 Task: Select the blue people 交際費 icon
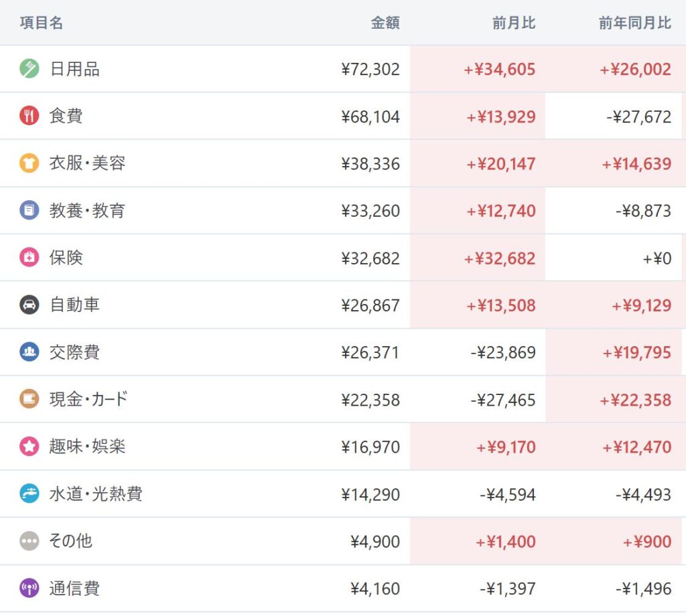click(29, 352)
